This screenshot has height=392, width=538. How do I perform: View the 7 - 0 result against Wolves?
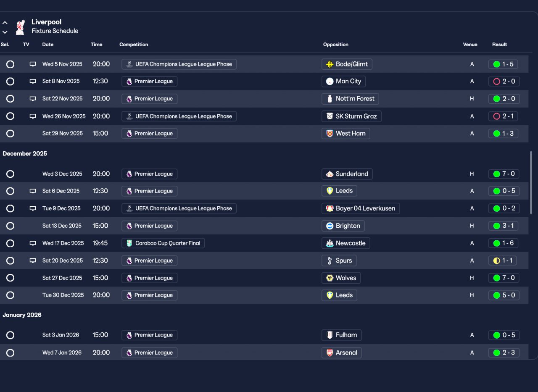[504, 278]
